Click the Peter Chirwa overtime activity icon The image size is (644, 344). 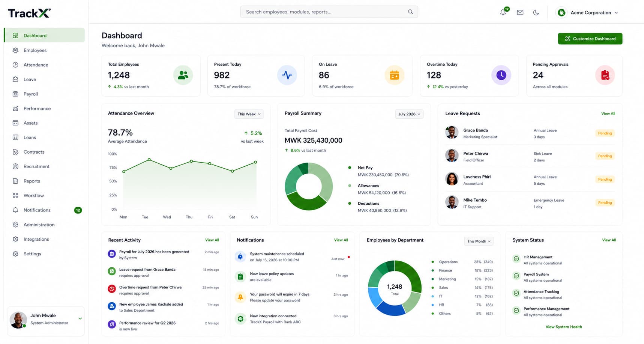pos(112,289)
